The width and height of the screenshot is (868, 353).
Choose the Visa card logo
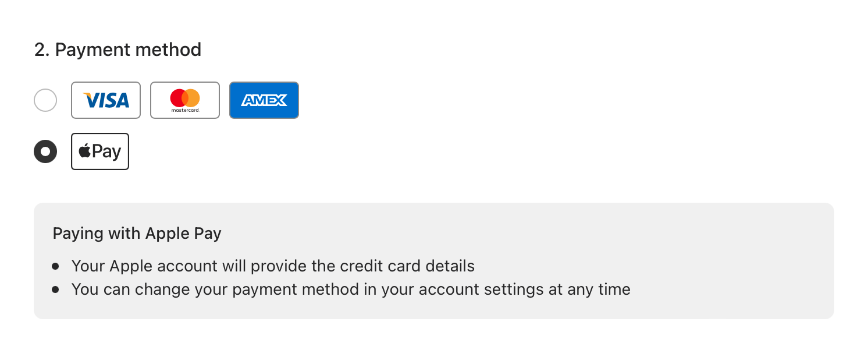point(106,100)
